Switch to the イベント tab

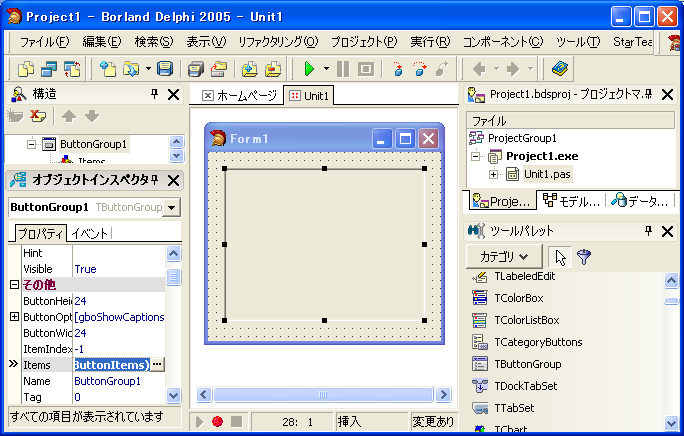[90, 233]
